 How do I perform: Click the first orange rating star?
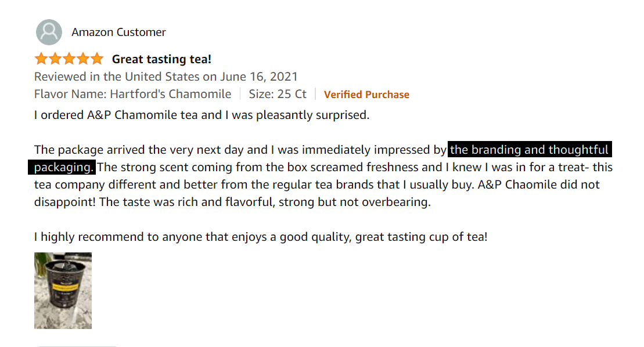click(x=41, y=59)
